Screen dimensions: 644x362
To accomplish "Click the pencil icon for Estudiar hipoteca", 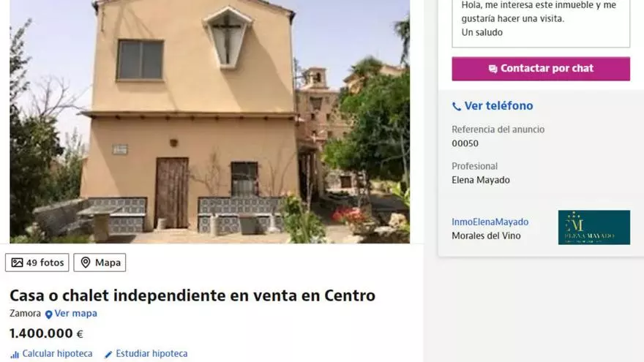I will point(108,355).
